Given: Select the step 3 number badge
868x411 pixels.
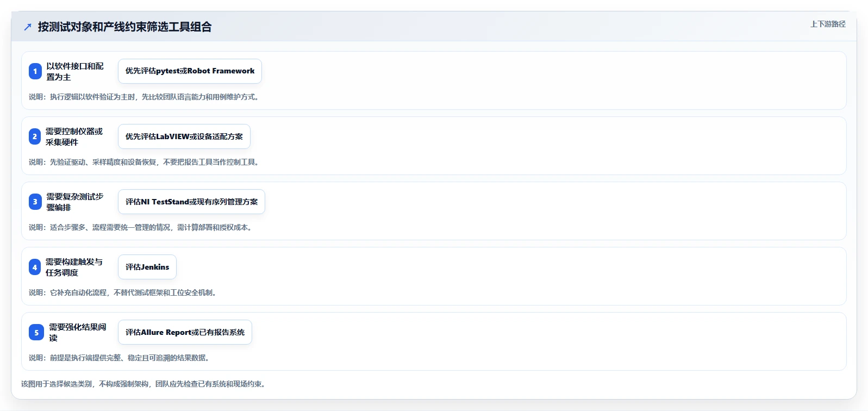Looking at the screenshot, I should point(35,202).
